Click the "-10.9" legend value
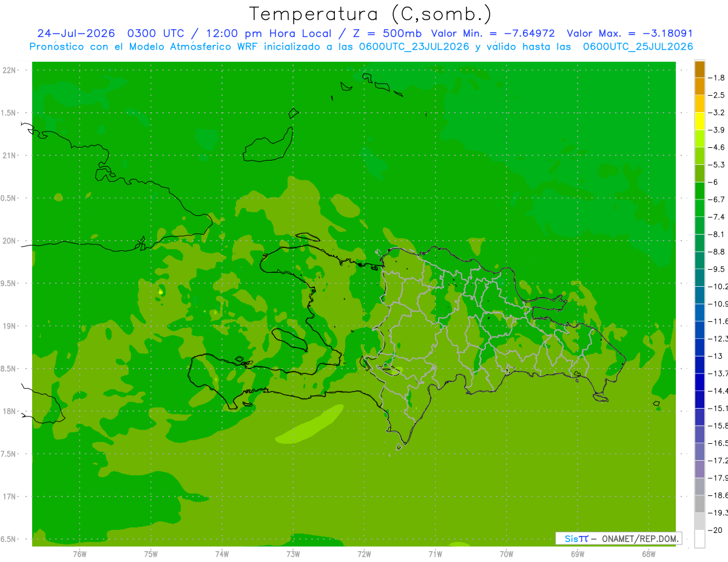Image resolution: width=728 pixels, height=562 pixels. [718, 304]
